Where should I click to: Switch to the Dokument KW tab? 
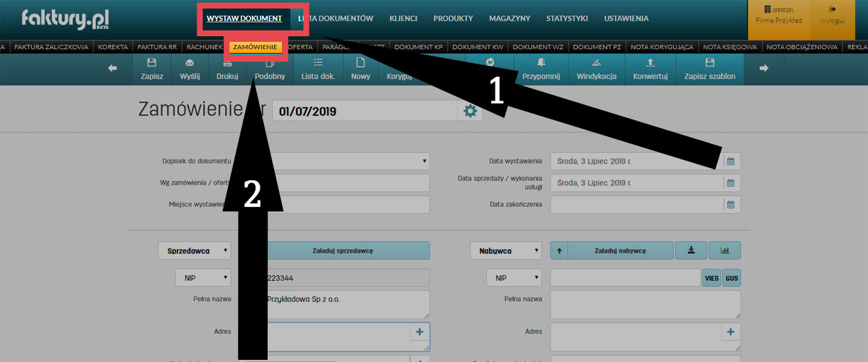(479, 47)
